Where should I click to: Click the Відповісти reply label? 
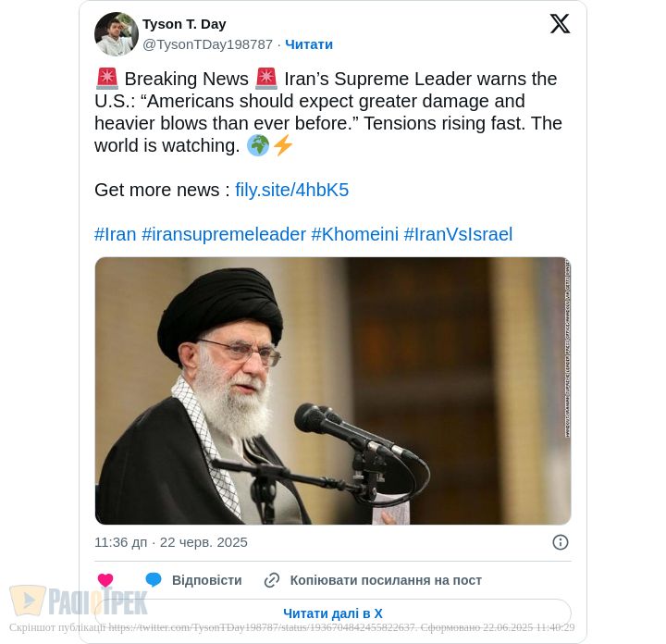coord(207,580)
